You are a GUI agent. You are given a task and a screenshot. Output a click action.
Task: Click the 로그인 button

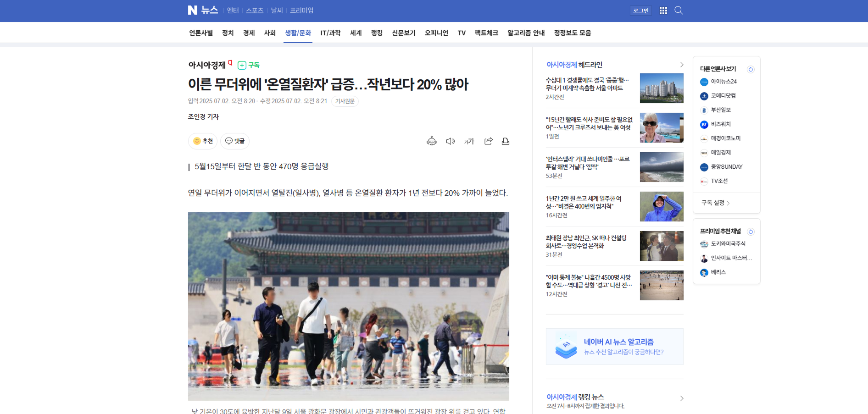click(640, 11)
